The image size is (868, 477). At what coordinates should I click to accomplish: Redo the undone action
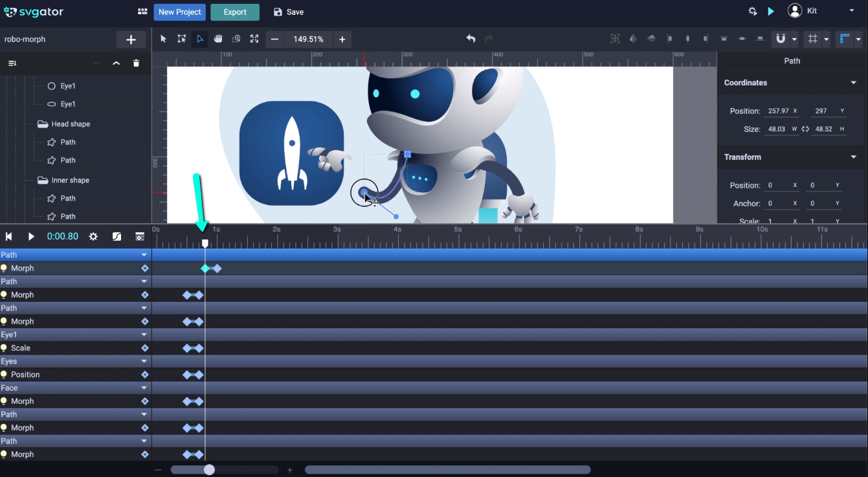[x=489, y=39]
